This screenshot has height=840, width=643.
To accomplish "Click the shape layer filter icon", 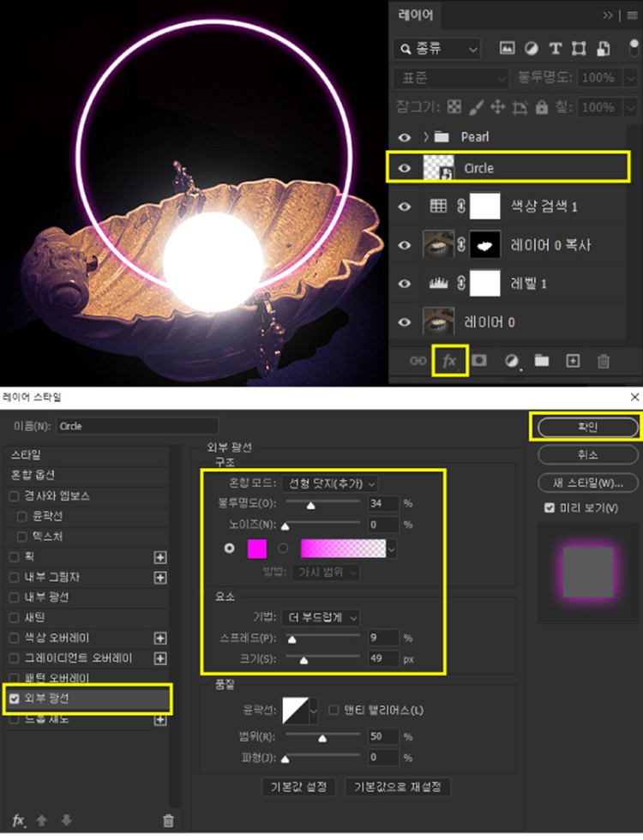I will coord(579,49).
